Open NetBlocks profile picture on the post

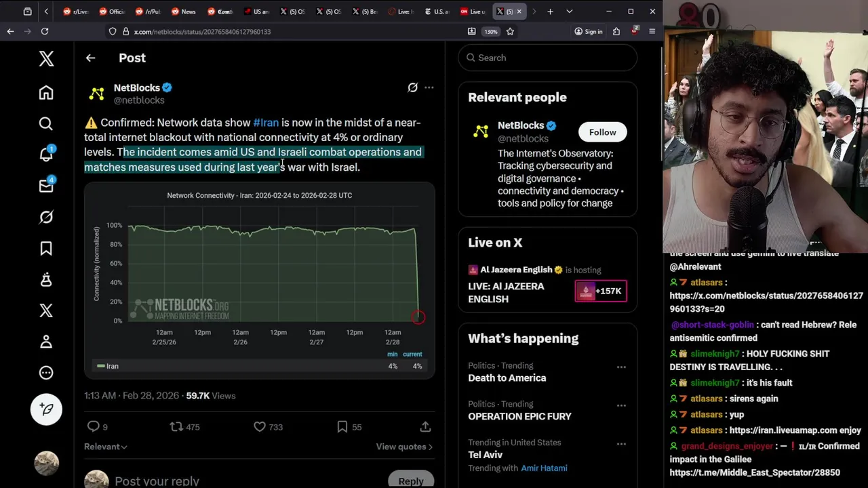tap(97, 94)
